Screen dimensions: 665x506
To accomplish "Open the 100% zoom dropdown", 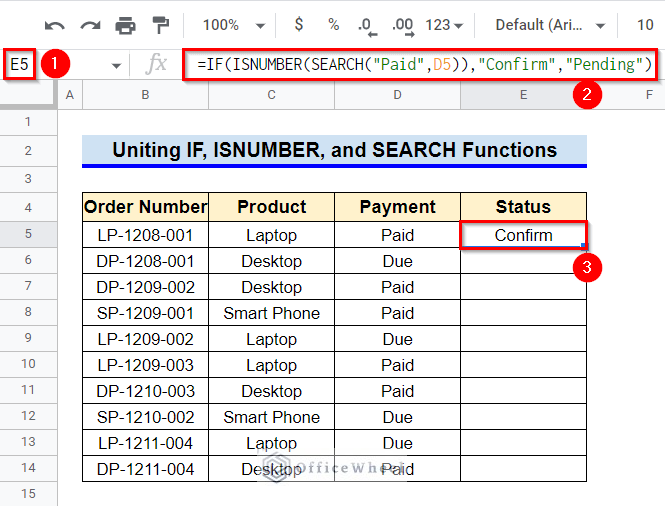I will (x=234, y=25).
